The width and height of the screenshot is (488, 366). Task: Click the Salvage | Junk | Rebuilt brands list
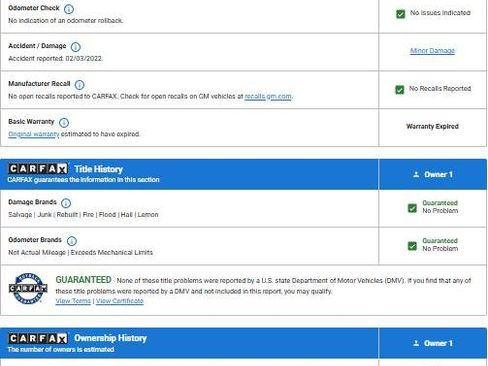click(83, 214)
